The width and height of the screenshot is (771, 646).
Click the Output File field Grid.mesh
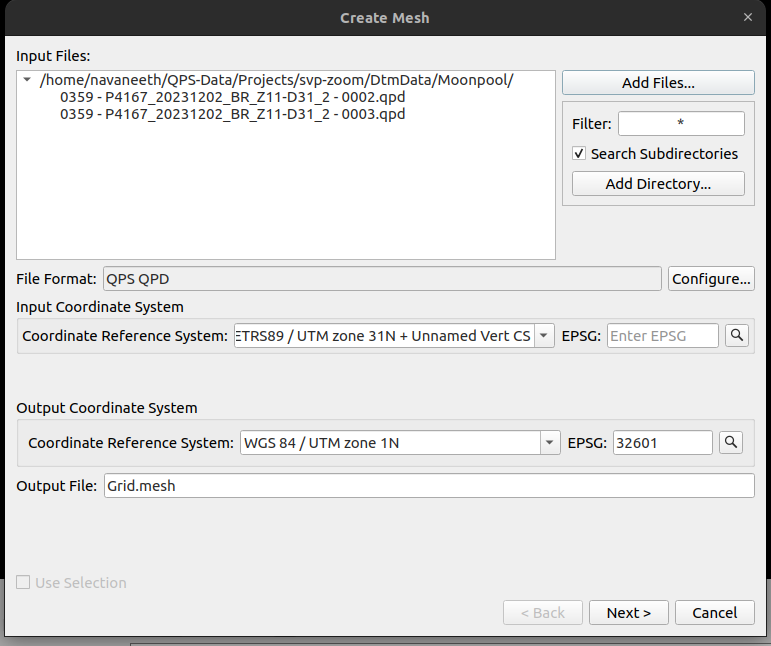click(428, 486)
